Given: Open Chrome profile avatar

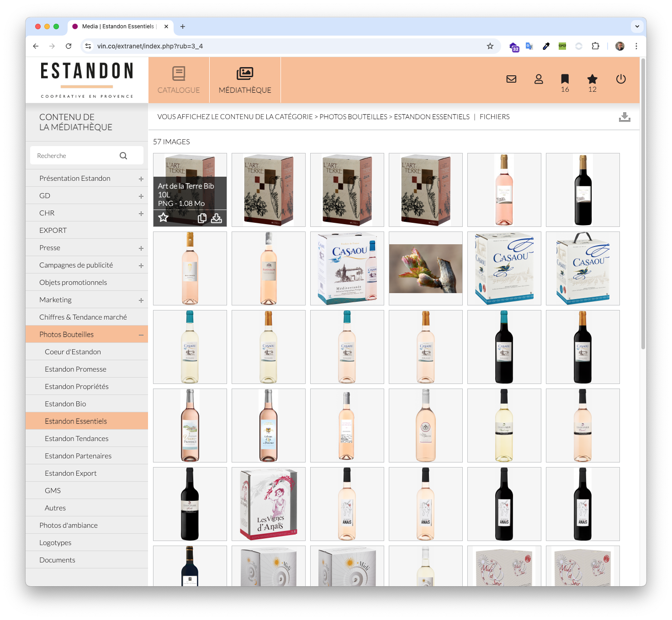Looking at the screenshot, I should point(620,46).
